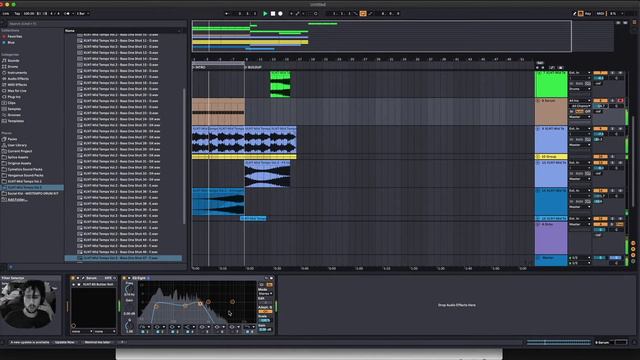640x360 pixels.
Task: Open Splice Assets folder in Places
Action: [18, 157]
